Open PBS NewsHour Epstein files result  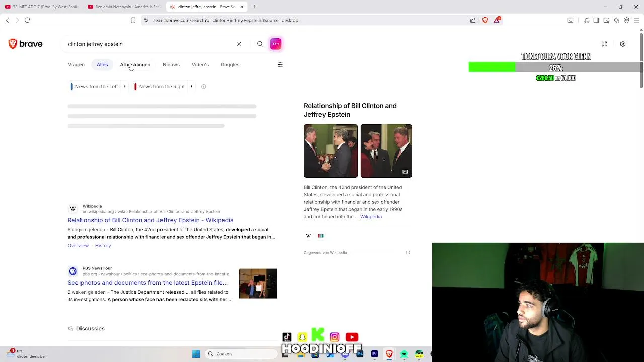(148, 283)
